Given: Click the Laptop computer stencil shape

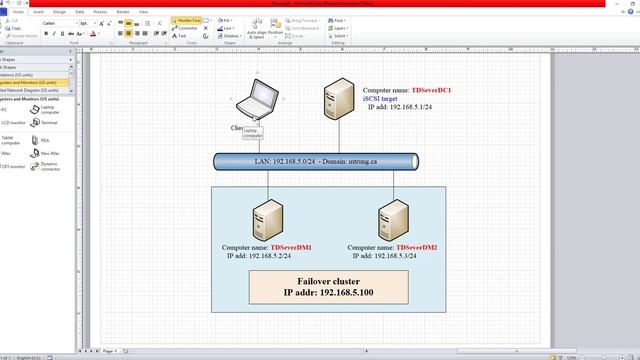Looking at the screenshot, I should (45, 109).
